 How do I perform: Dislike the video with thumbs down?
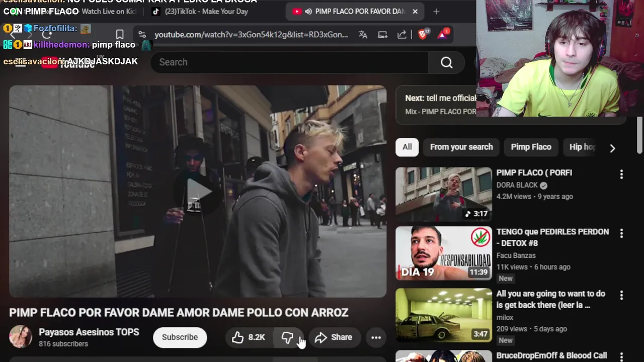click(x=288, y=337)
